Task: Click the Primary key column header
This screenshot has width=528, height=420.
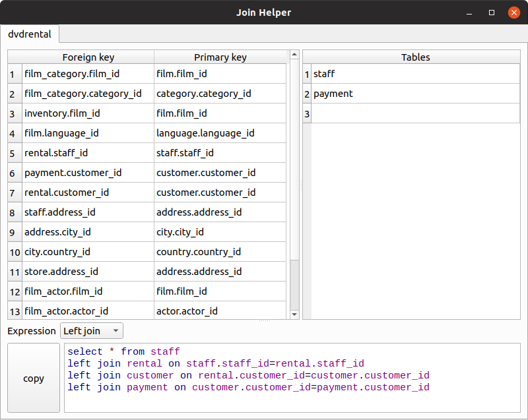Action: [x=220, y=57]
